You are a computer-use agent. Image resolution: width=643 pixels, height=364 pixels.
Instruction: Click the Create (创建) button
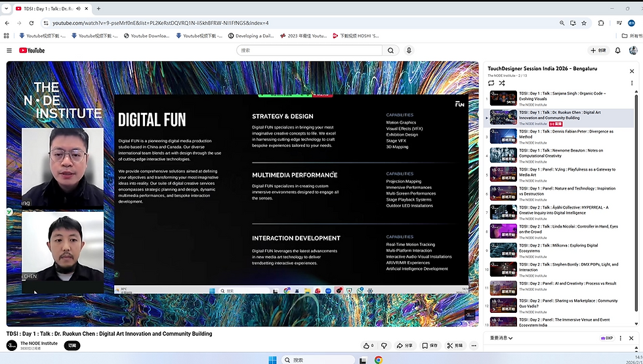(x=598, y=51)
